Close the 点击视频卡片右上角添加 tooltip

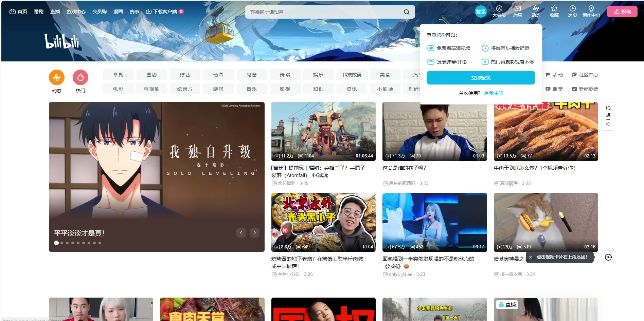point(531,257)
